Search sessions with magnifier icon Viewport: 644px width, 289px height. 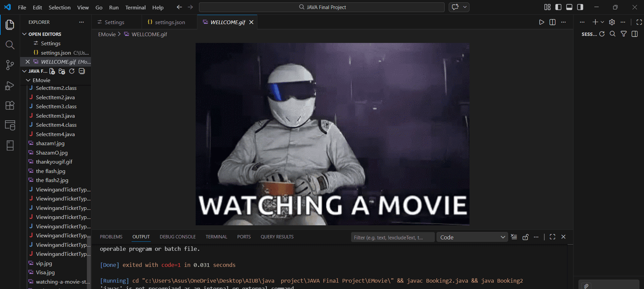[x=612, y=34]
